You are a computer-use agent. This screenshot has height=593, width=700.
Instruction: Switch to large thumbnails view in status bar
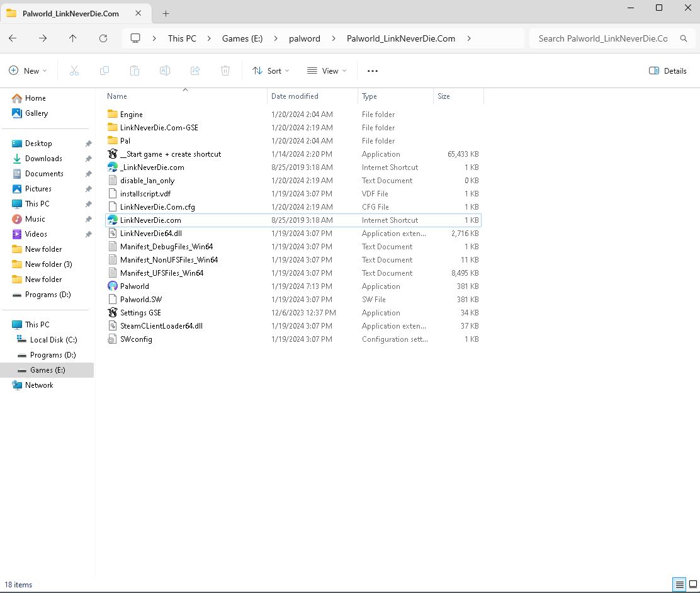point(693,584)
